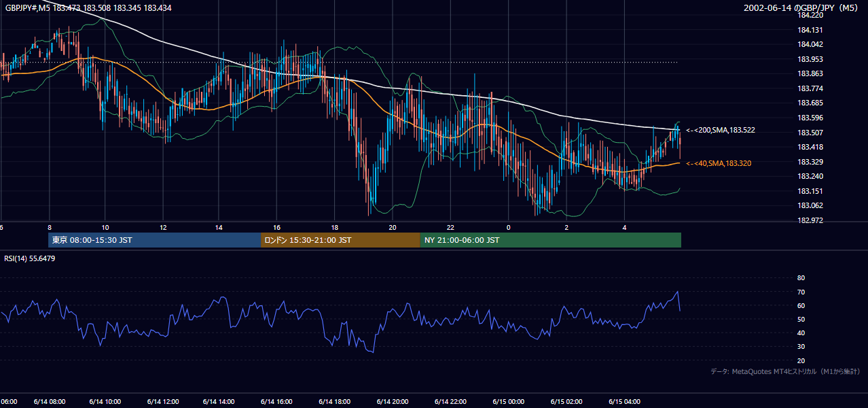The width and height of the screenshot is (868, 408).
Task: Click the MetaQuotes MT4 data source credit
Action: click(x=785, y=371)
